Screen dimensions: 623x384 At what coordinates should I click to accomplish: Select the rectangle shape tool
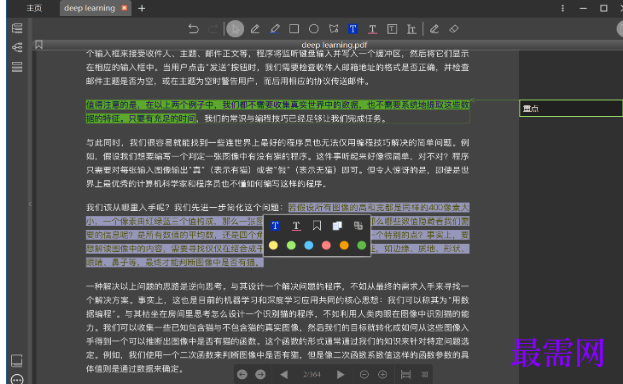[294, 29]
